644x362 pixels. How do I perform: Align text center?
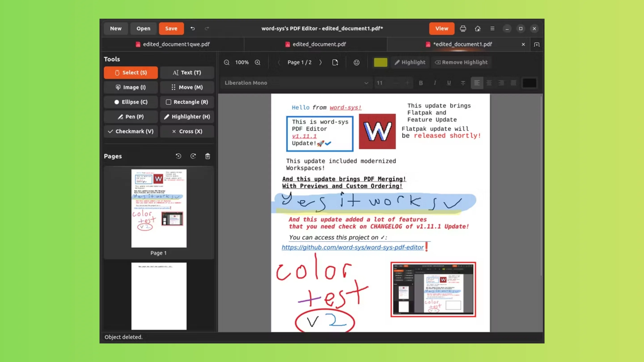coord(489,83)
